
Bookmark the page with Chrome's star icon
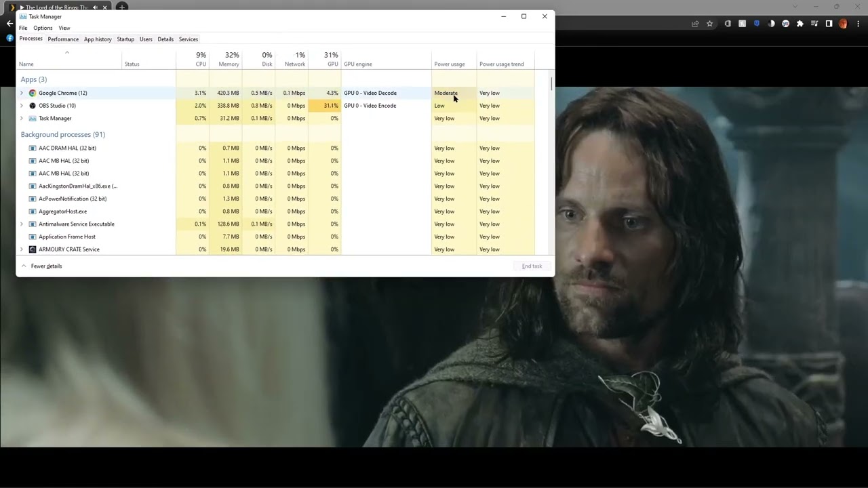709,24
